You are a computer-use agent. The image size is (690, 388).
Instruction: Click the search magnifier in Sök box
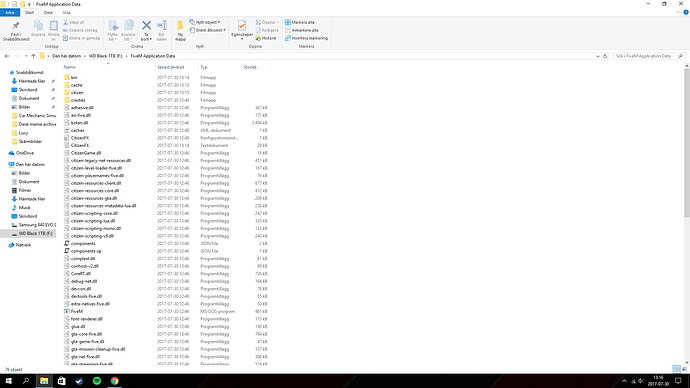pos(680,56)
